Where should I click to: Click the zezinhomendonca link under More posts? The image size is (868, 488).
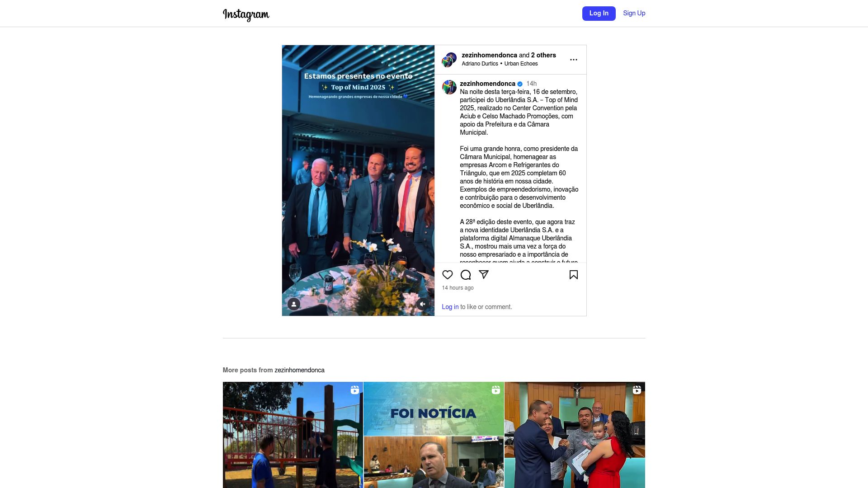coord(299,370)
